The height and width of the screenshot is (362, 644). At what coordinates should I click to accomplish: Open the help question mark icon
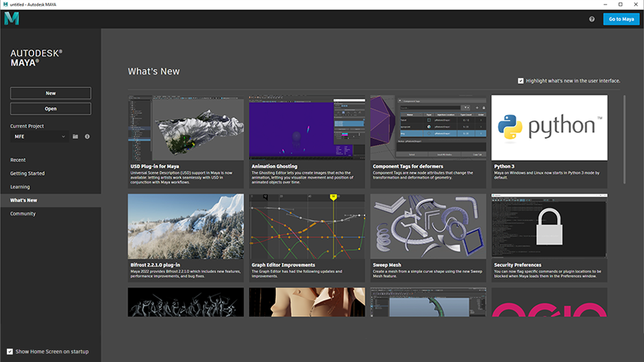(592, 19)
